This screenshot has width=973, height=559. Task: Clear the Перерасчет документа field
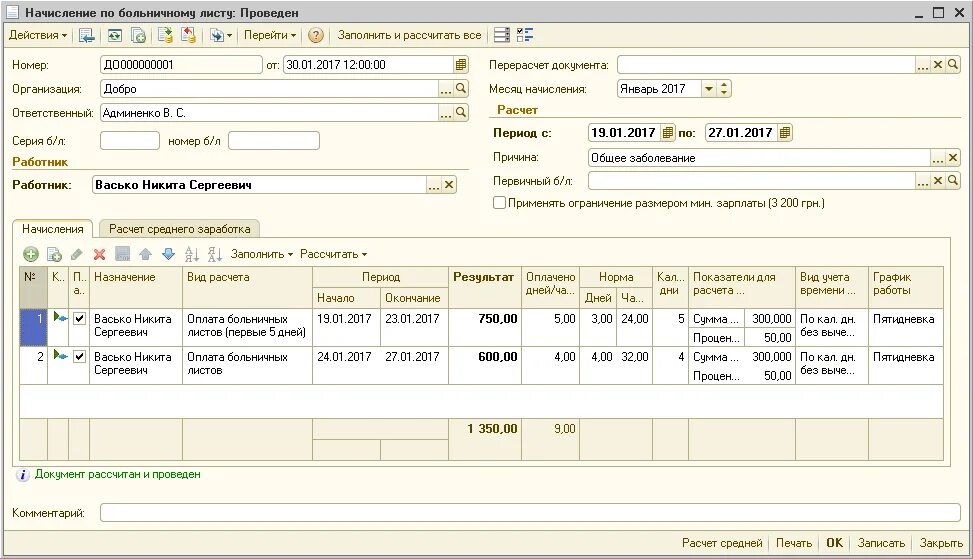(938, 65)
